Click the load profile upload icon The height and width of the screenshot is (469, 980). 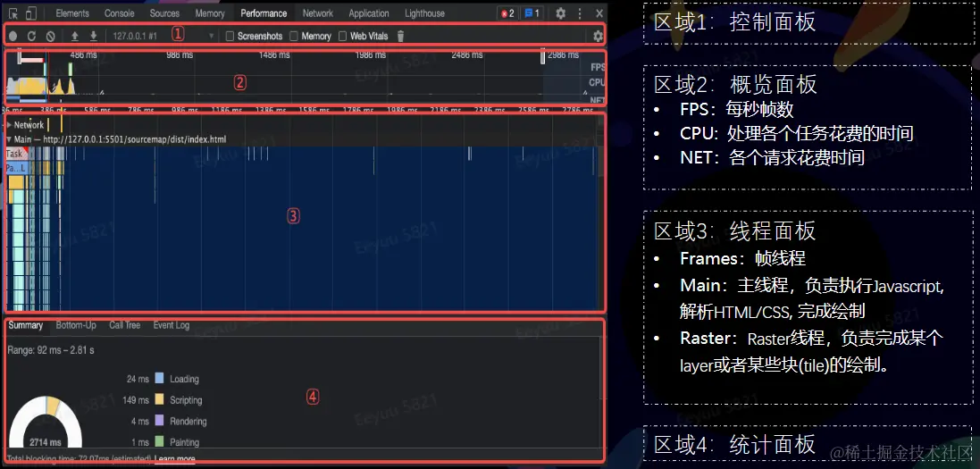(74, 37)
